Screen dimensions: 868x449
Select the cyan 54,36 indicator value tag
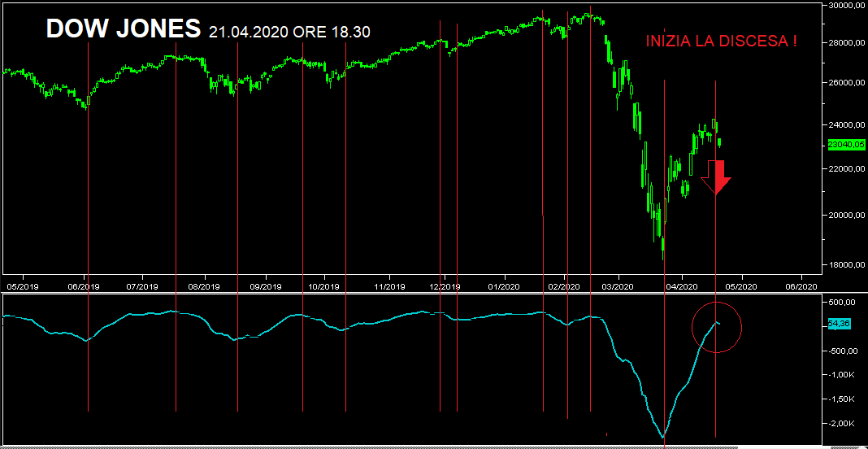839,323
